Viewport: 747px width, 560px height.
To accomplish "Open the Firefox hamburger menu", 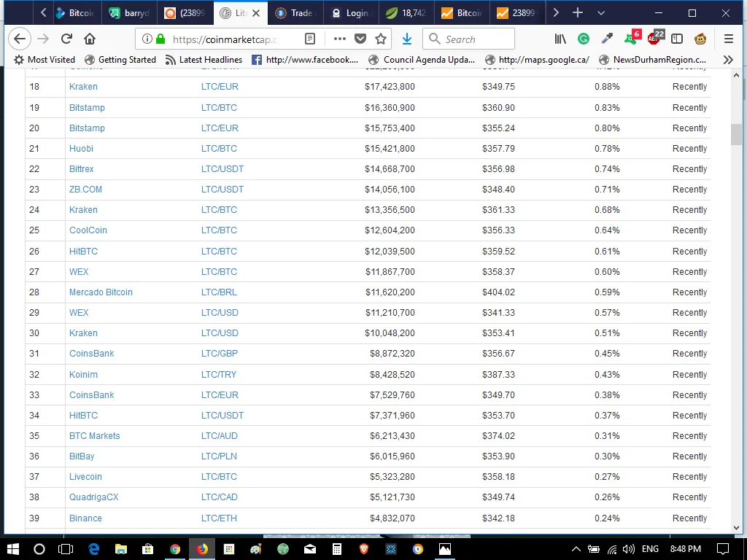I will tap(729, 39).
